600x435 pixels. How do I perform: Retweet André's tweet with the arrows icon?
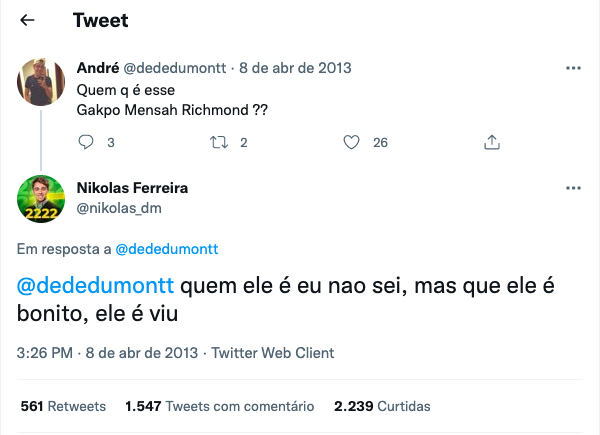(219, 142)
